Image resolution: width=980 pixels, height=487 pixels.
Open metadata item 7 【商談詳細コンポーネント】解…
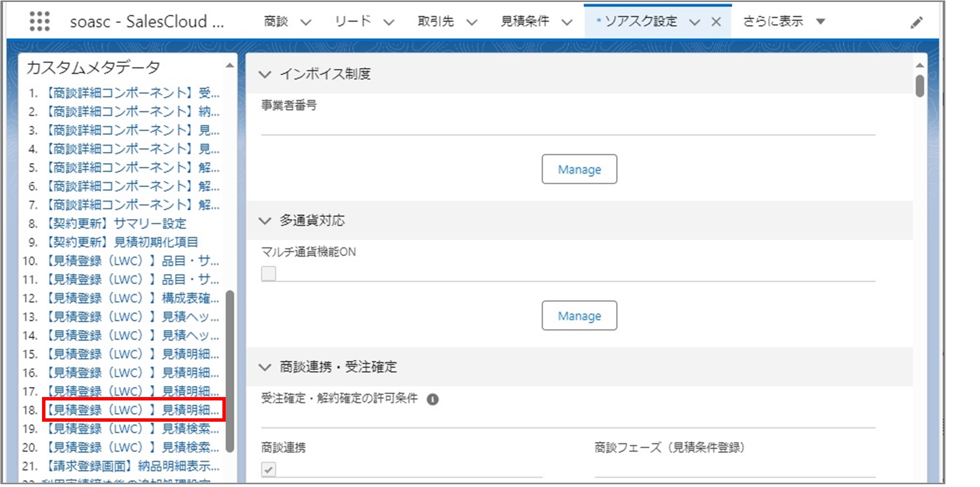pos(132,205)
